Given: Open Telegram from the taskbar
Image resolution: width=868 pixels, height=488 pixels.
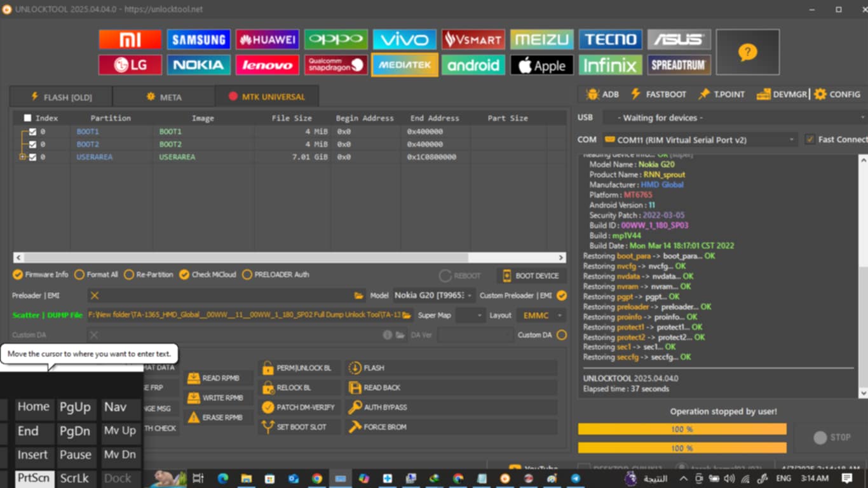Looking at the screenshot, I should point(576,478).
